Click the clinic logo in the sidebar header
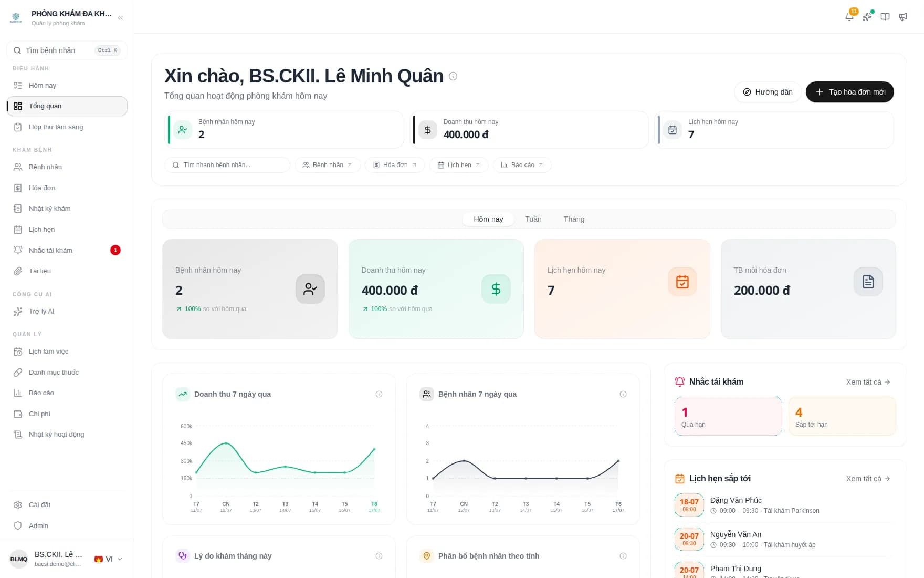924x578 pixels. pos(16,18)
